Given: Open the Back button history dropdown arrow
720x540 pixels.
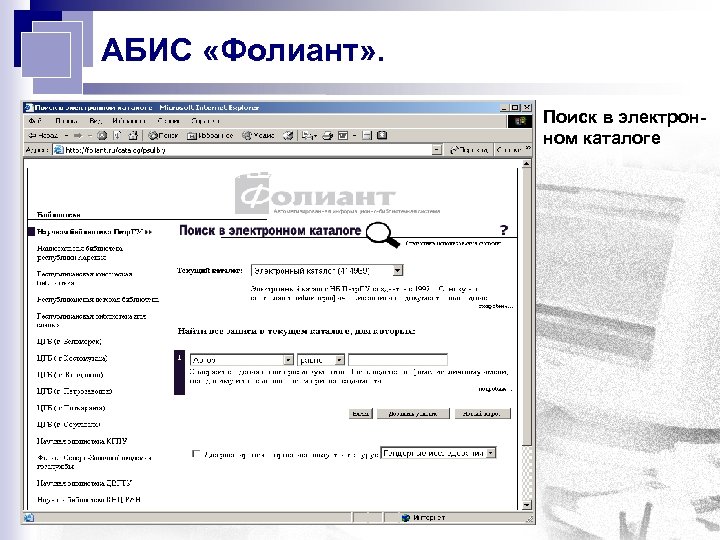Looking at the screenshot, I should [x=67, y=135].
